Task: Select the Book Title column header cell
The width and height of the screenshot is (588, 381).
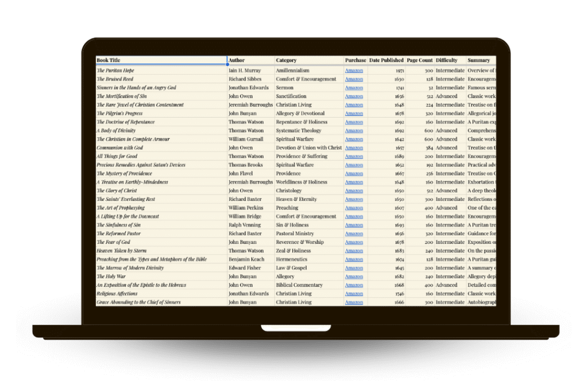Action: [161, 60]
